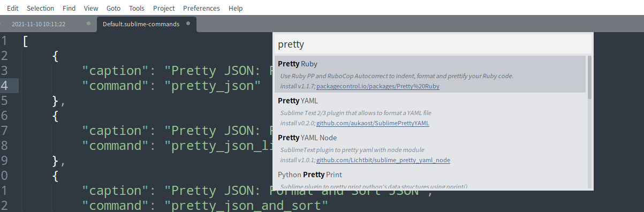Click the 'pretty' search input field
This screenshot has height=212, width=644.
(433, 44)
